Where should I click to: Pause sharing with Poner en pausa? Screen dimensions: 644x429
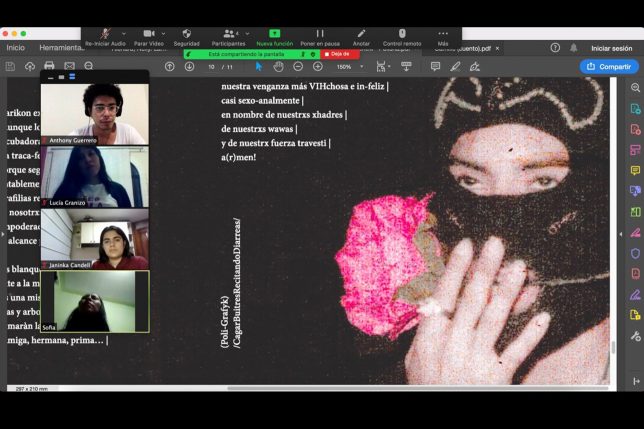pyautogui.click(x=318, y=33)
